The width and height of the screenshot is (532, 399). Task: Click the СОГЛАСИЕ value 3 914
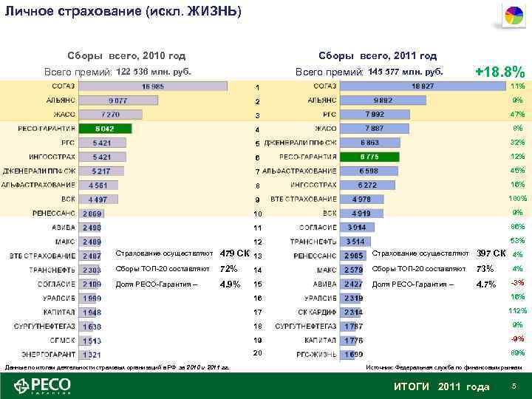click(x=357, y=228)
